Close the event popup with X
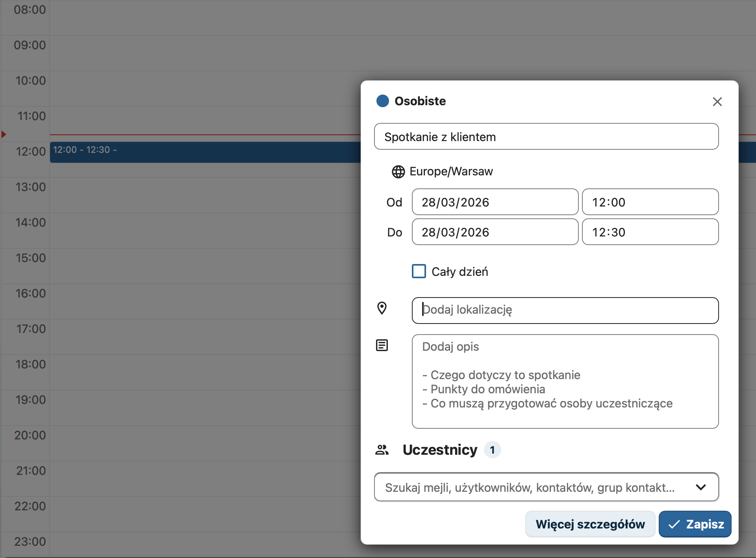Screen dimensions: 756x558 pyautogui.click(x=717, y=102)
